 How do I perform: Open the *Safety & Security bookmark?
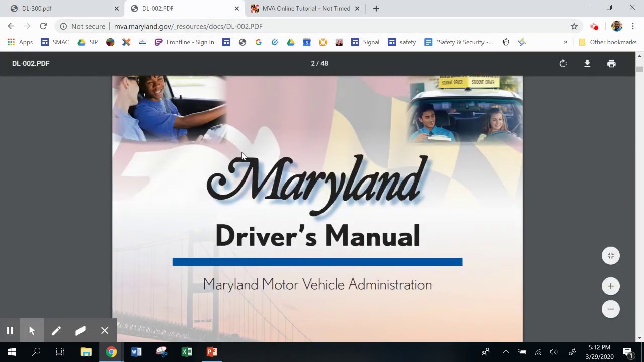coord(459,42)
